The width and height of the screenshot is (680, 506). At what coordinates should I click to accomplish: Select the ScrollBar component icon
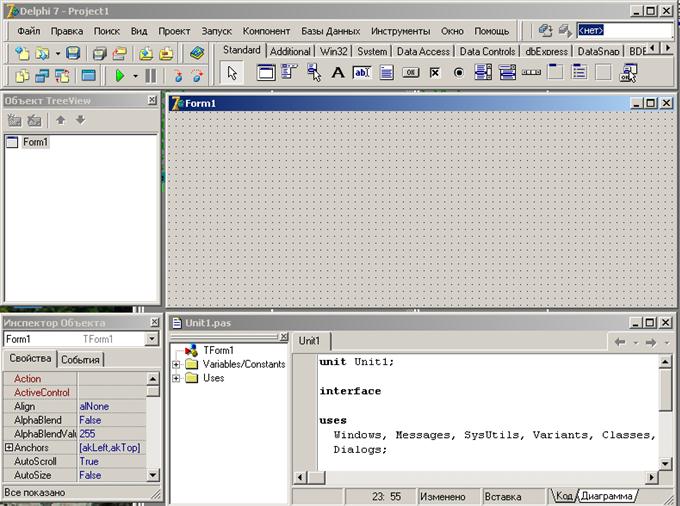(531, 72)
